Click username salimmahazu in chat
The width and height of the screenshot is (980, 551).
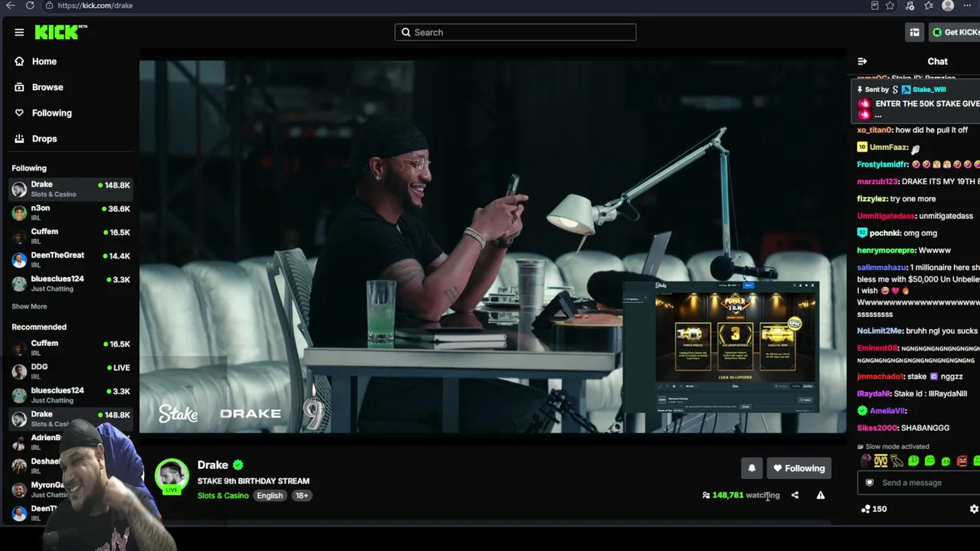[881, 268]
